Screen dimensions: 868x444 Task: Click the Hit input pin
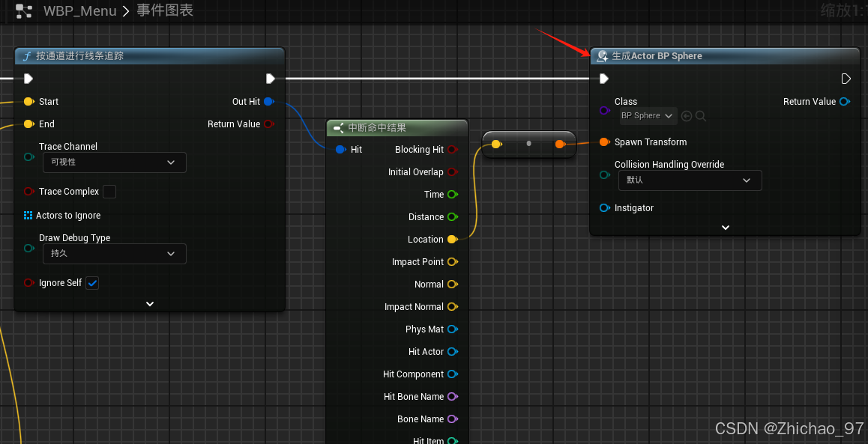(341, 149)
